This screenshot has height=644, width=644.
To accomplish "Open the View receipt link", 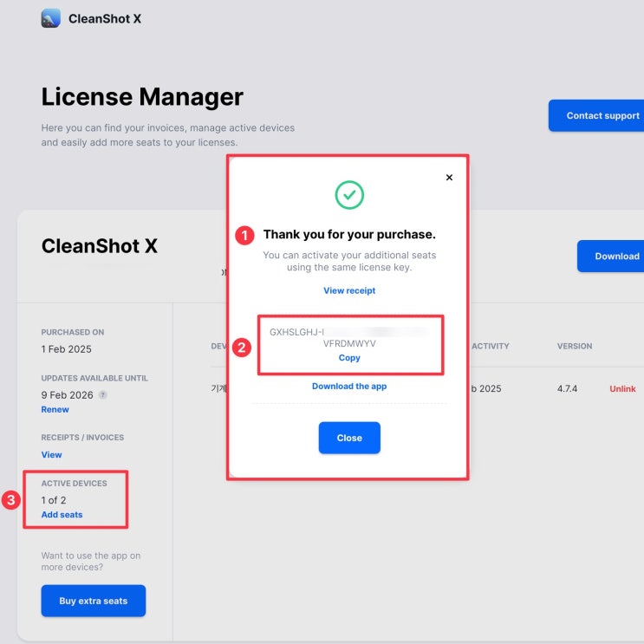I will tap(349, 290).
